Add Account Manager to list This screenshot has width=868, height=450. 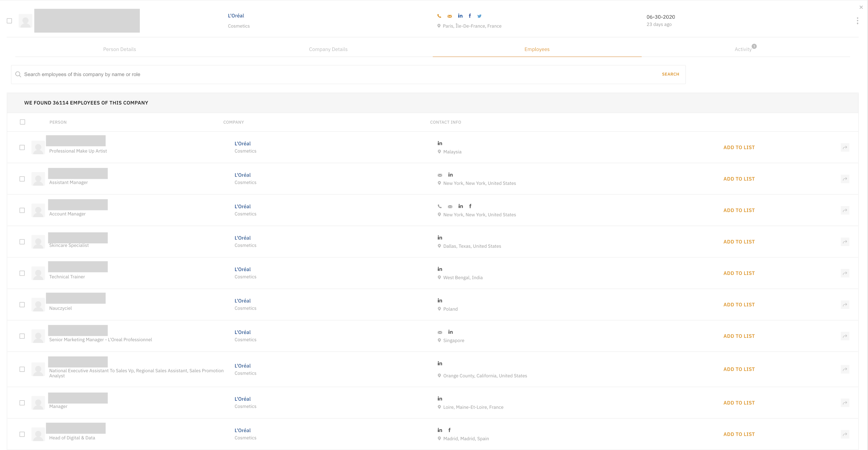coord(739,210)
